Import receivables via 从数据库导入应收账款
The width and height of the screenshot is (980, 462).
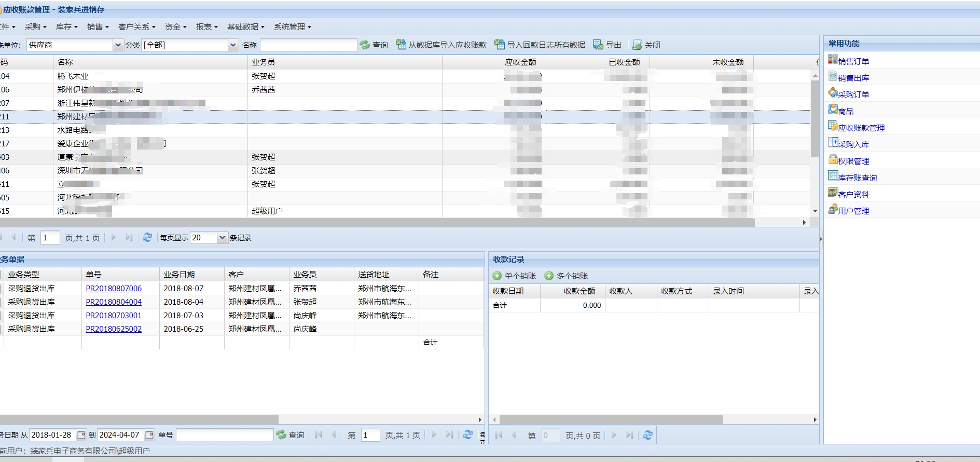click(x=441, y=45)
